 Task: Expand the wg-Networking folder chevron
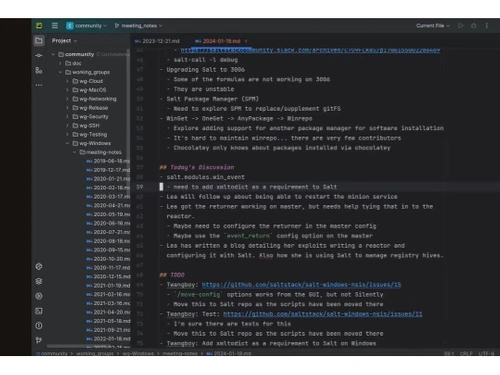[x=67, y=99]
